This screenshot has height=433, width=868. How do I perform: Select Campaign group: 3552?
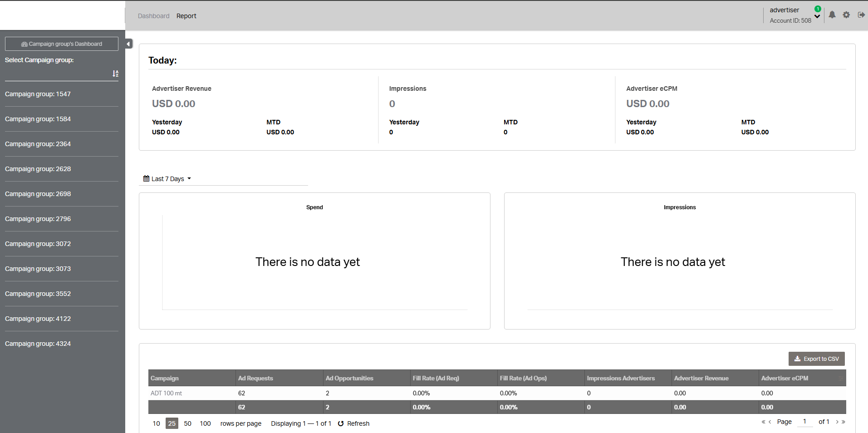(38, 294)
